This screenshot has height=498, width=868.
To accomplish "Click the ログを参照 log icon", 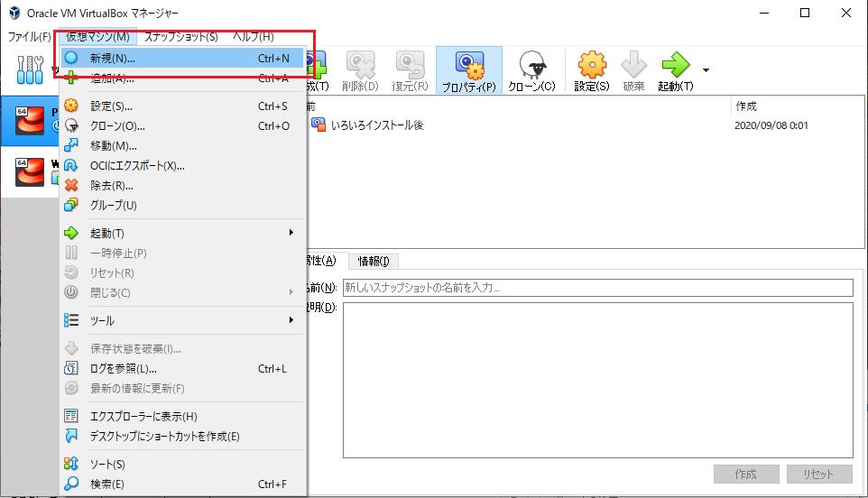I will click(71, 368).
